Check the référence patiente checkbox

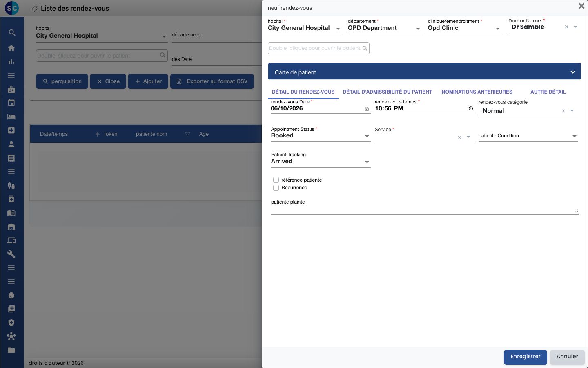tap(276, 180)
